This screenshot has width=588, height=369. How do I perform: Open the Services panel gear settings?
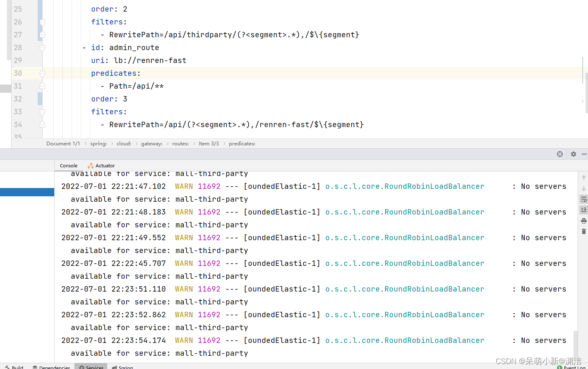pos(574,154)
